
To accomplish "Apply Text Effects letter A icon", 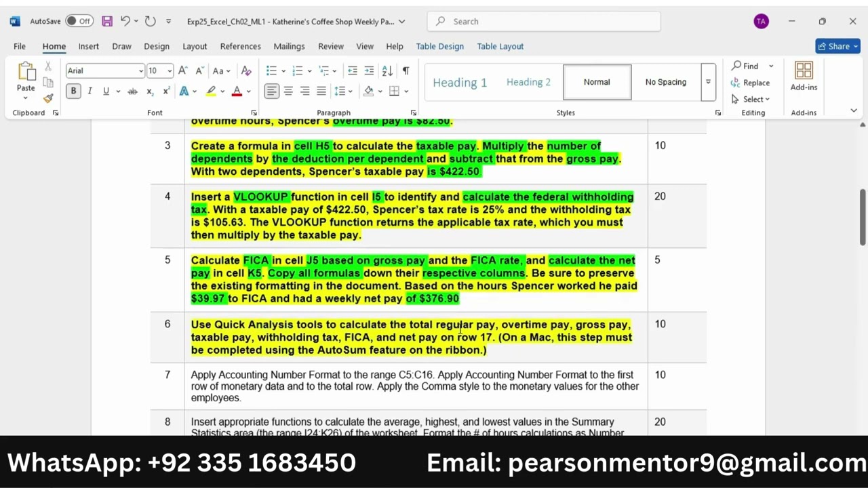I will (x=184, y=91).
